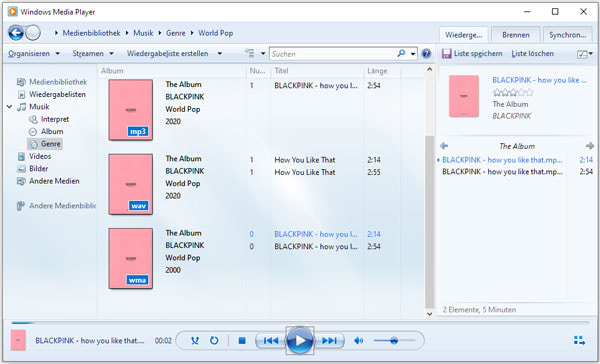Viewport: 600px width, 364px height.
Task: Click Musik in the breadcrumb path
Action: tap(143, 33)
